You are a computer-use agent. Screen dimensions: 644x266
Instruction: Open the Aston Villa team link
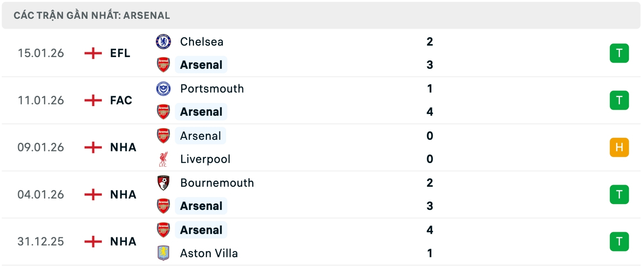pyautogui.click(x=209, y=253)
